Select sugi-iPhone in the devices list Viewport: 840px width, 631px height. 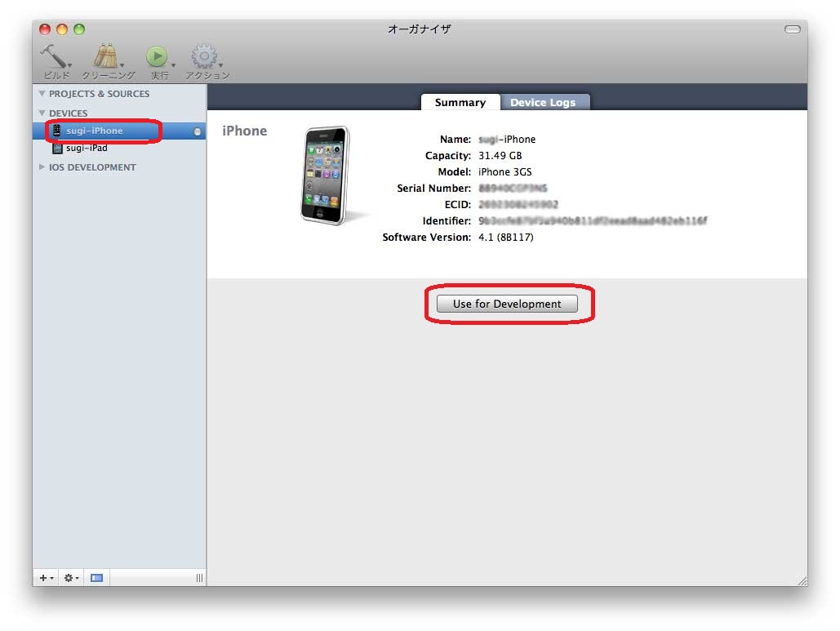tap(95, 131)
